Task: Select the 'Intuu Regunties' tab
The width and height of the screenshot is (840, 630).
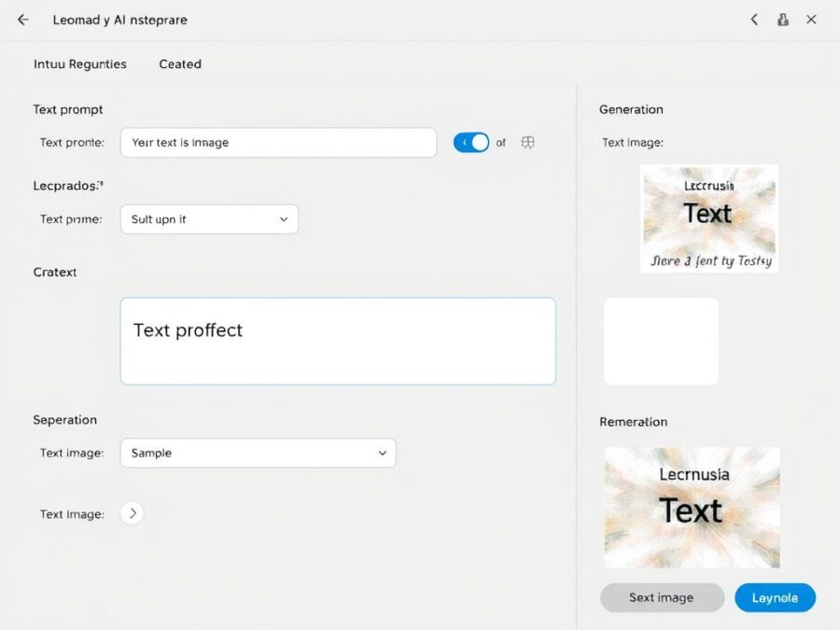Action: (x=79, y=63)
